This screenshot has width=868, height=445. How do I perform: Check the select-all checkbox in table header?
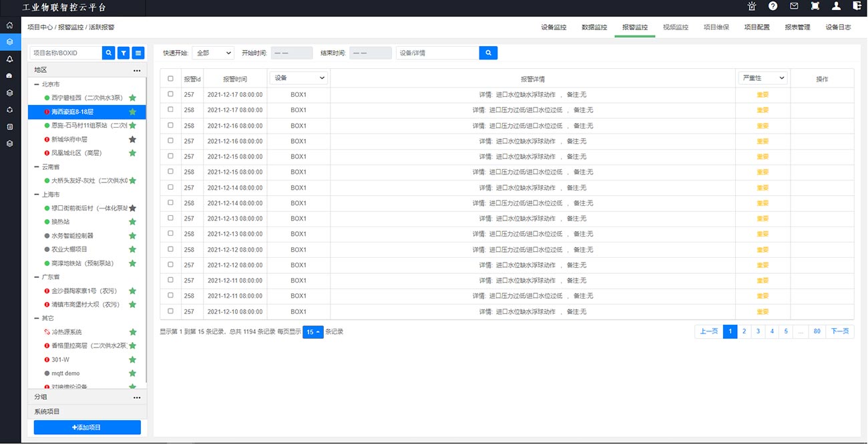click(x=170, y=79)
